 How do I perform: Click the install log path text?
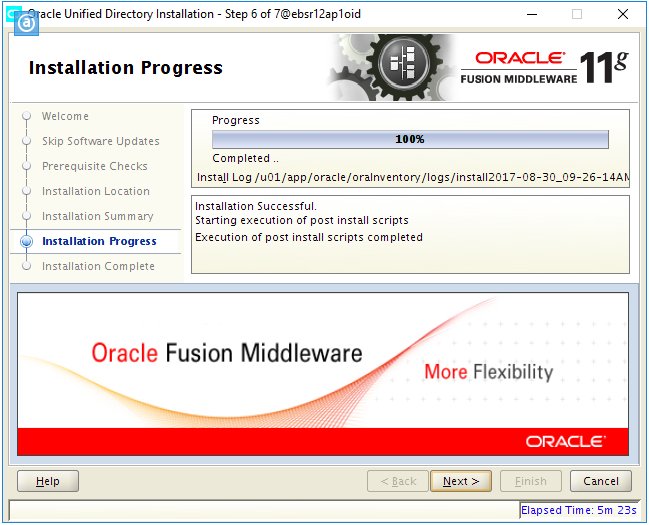(413, 178)
